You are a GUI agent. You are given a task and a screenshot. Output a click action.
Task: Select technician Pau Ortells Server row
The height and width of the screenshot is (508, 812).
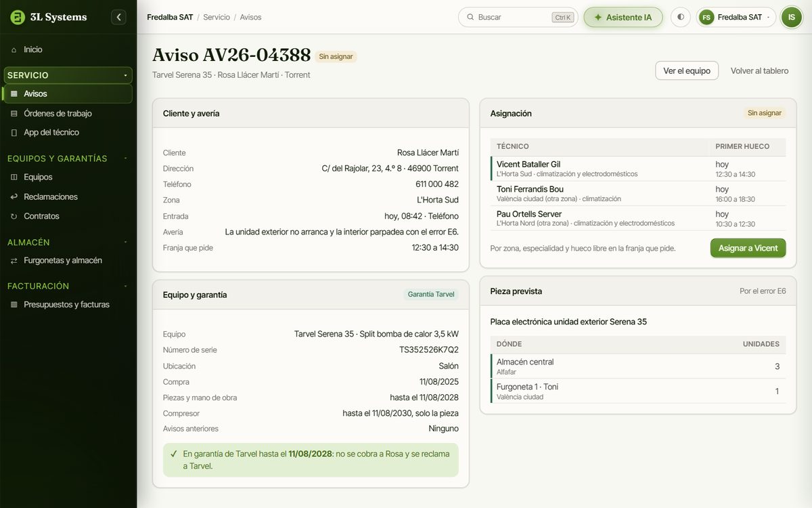point(638,218)
